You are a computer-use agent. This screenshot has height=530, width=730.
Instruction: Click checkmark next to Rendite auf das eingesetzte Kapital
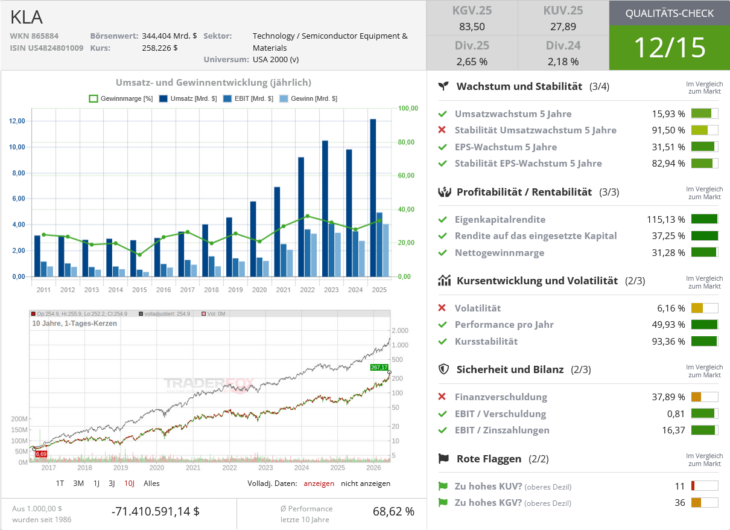(442, 236)
